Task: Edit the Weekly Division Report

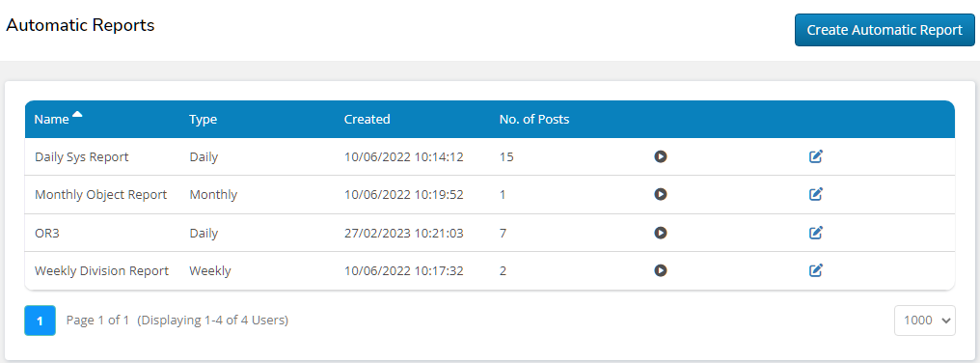Action: click(x=816, y=270)
